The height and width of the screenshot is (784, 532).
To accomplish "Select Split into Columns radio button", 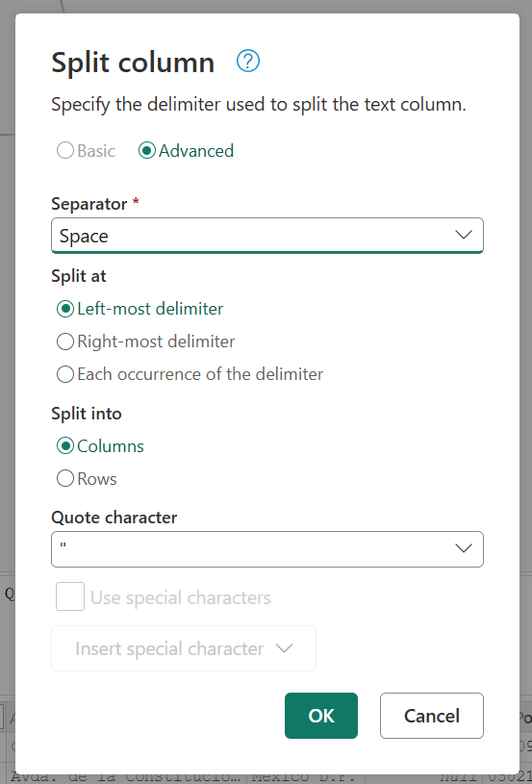I will (65, 446).
